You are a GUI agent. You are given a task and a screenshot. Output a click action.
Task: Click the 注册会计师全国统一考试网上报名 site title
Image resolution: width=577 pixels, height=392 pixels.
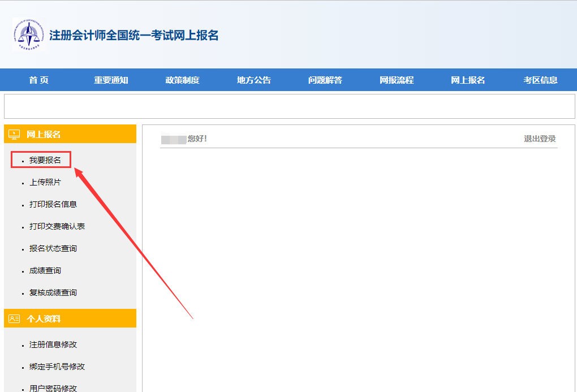[134, 35]
